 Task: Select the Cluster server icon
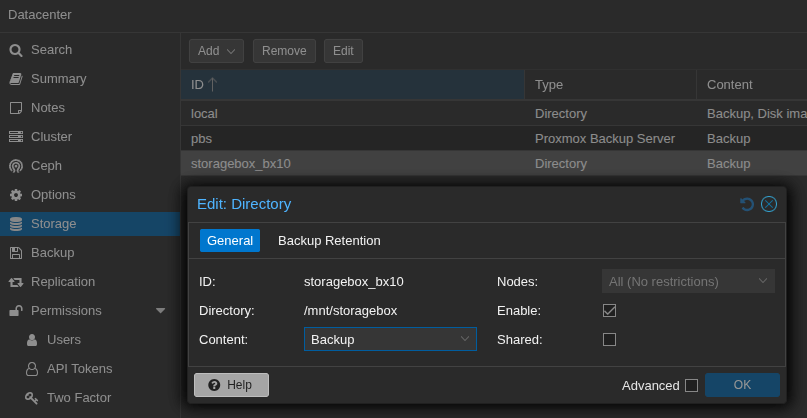pyautogui.click(x=16, y=137)
